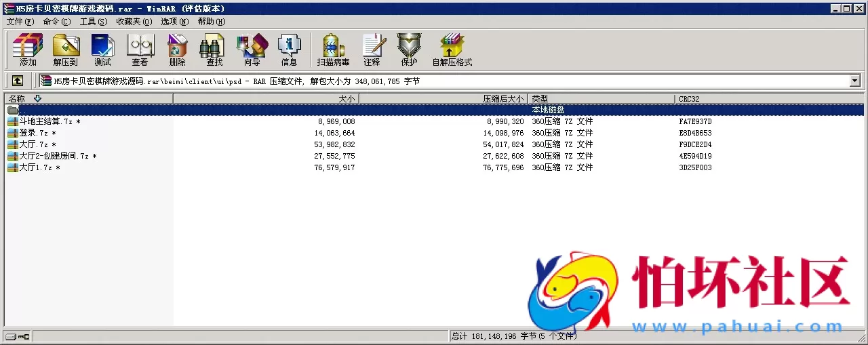Open the 查看 (View) toolbar icon
This screenshot has width=868, height=345.
point(140,49)
